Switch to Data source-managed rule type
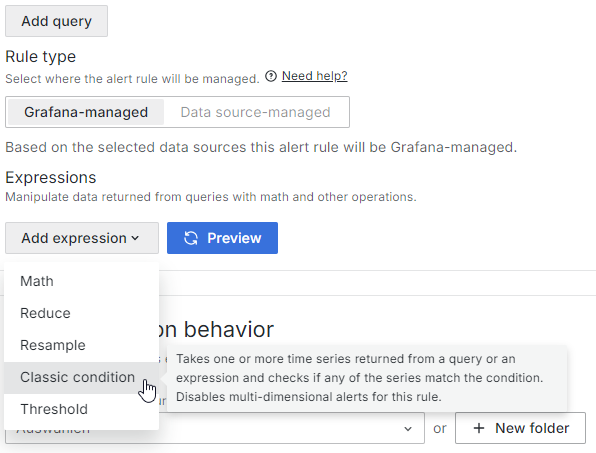Viewport: 596px width, 453px height. 255,112
